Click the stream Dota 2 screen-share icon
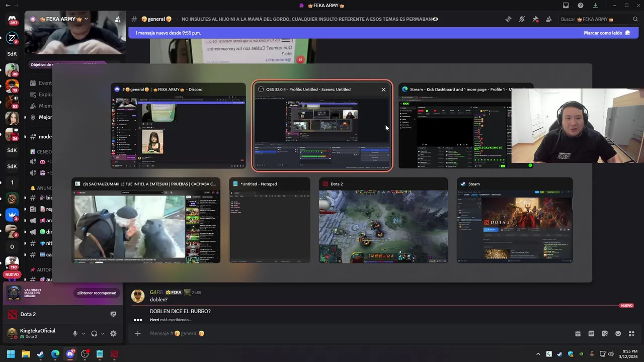 click(113, 314)
